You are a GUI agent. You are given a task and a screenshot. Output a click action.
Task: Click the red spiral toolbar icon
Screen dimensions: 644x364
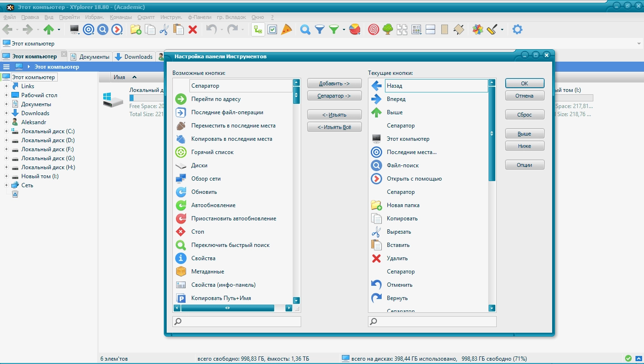click(x=374, y=29)
